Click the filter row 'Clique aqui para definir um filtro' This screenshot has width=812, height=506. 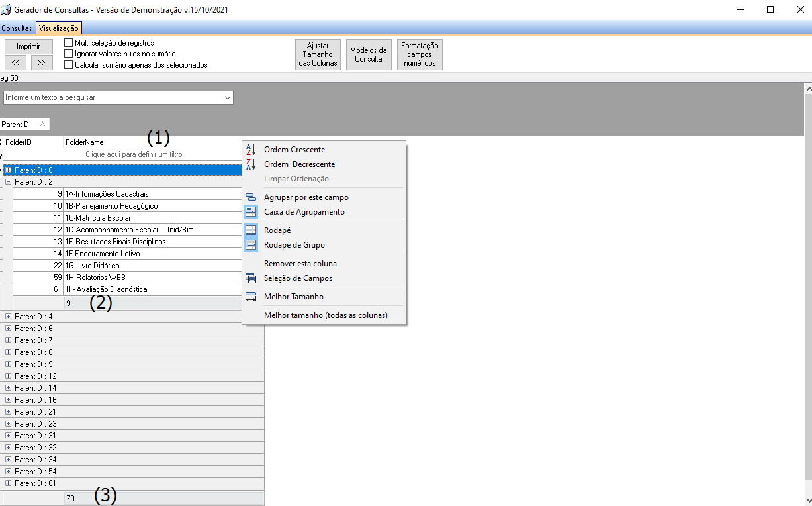[134, 154]
